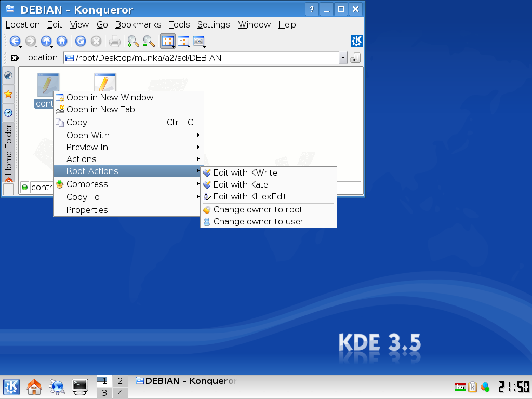Image resolution: width=532 pixels, height=399 pixels.
Task: Switch to Icon View mode
Action: 168,41
